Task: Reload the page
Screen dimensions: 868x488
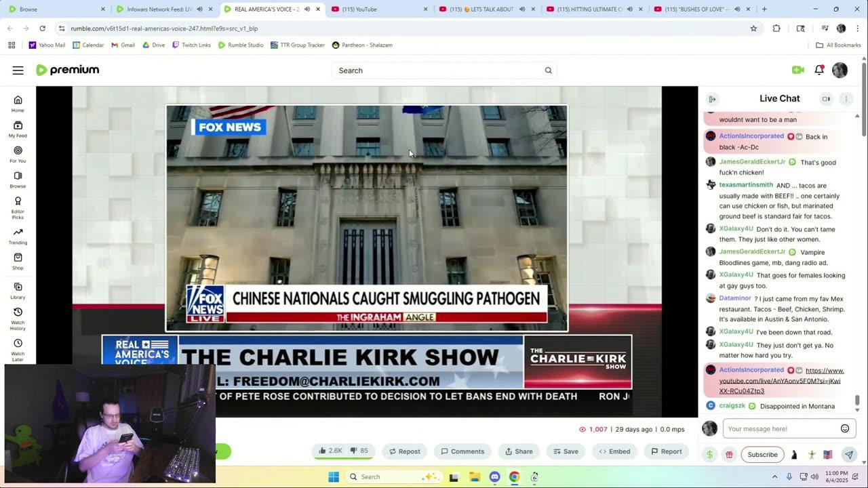Action: (x=42, y=28)
